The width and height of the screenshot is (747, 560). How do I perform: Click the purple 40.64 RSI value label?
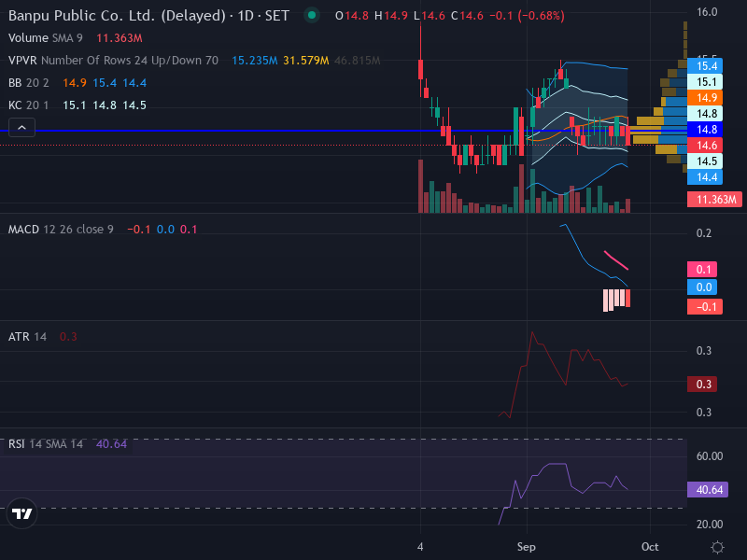(x=708, y=489)
